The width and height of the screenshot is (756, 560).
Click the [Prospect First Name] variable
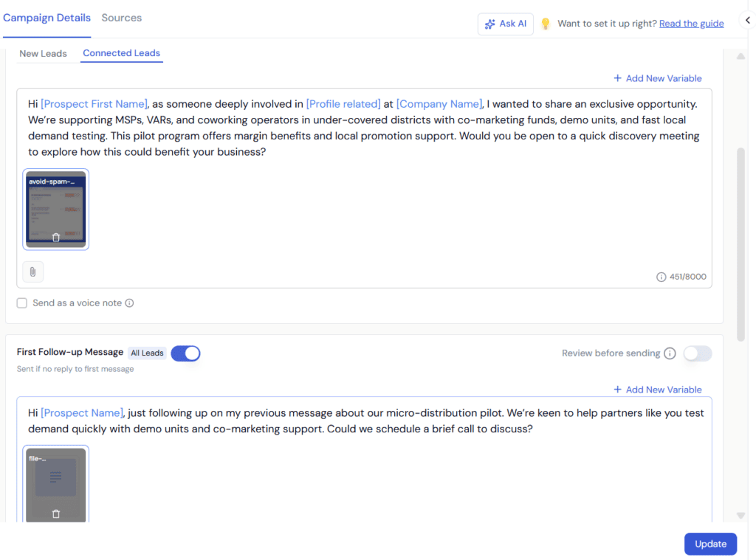(94, 104)
